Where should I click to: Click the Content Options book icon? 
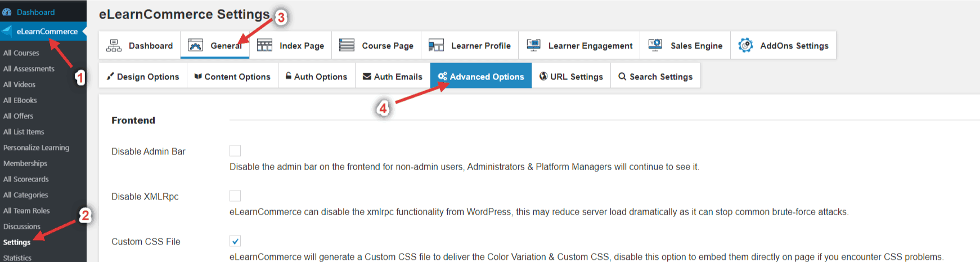[198, 77]
